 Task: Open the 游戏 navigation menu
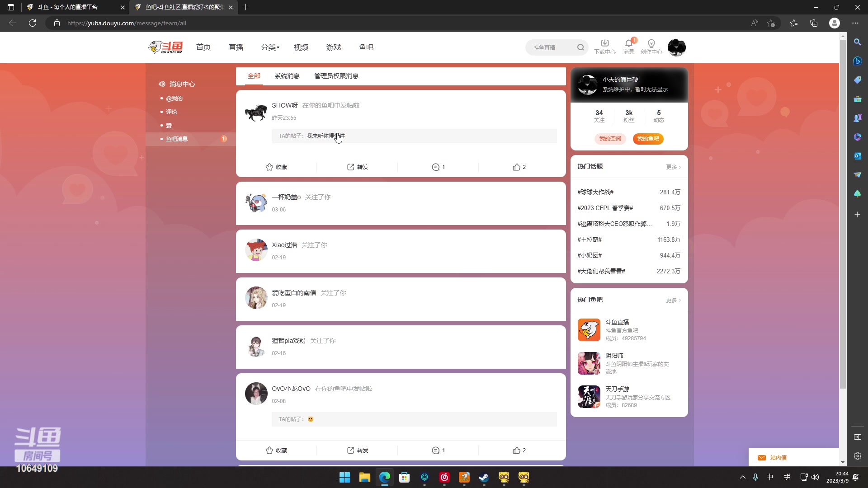(x=333, y=47)
